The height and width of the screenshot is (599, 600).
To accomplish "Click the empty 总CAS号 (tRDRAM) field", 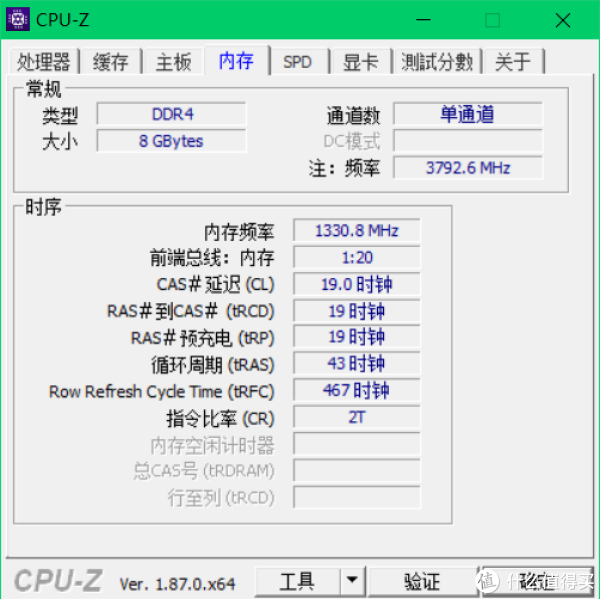I will pos(357,470).
